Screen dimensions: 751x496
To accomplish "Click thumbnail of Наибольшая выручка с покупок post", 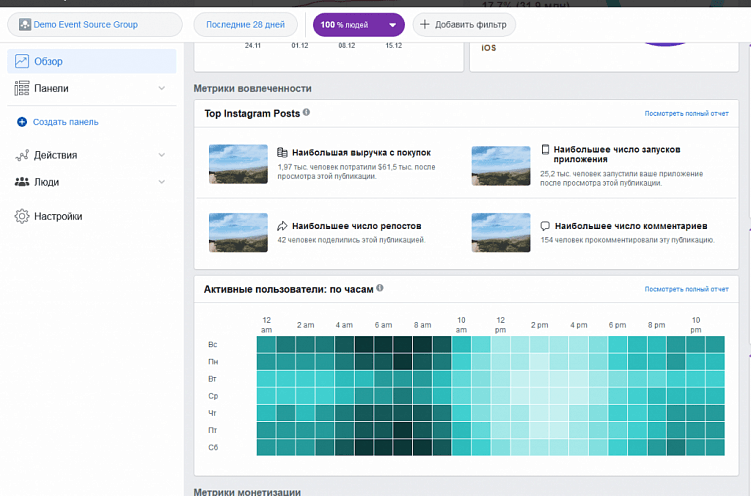I will pyautogui.click(x=238, y=165).
